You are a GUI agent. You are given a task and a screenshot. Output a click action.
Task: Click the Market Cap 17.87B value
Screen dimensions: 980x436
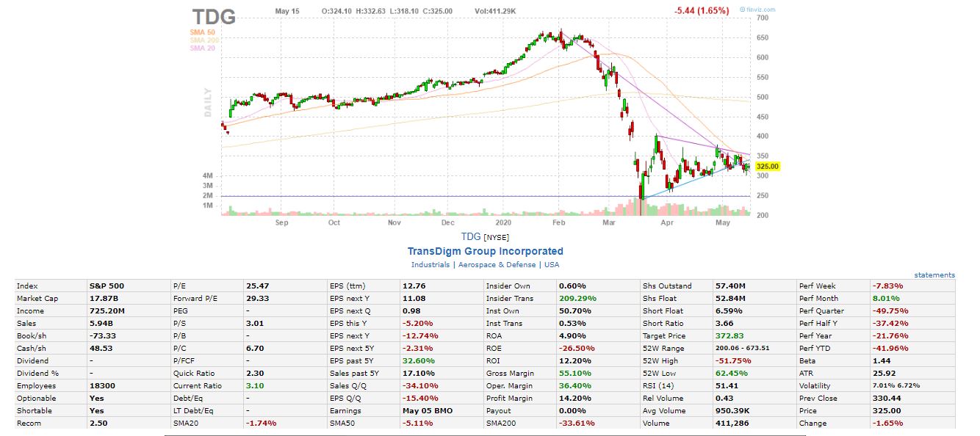(x=104, y=299)
